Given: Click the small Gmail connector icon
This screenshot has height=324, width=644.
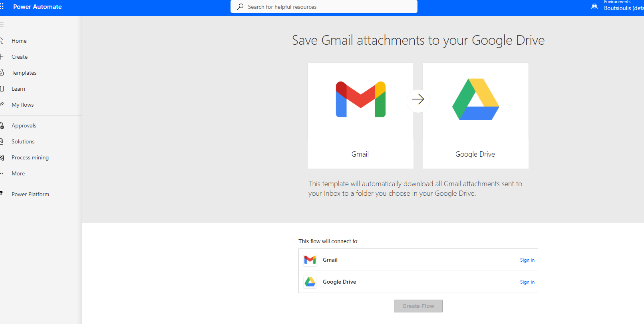Looking at the screenshot, I should click(310, 260).
